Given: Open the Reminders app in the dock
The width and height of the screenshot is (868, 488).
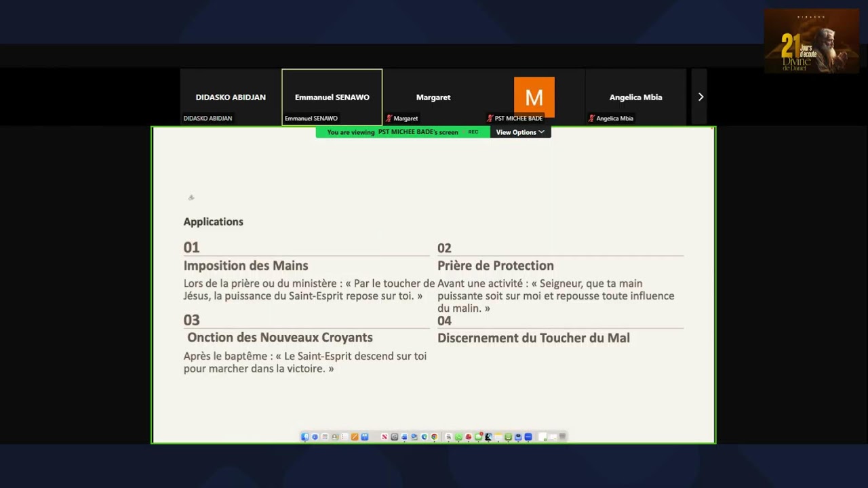Looking at the screenshot, I should (x=344, y=437).
